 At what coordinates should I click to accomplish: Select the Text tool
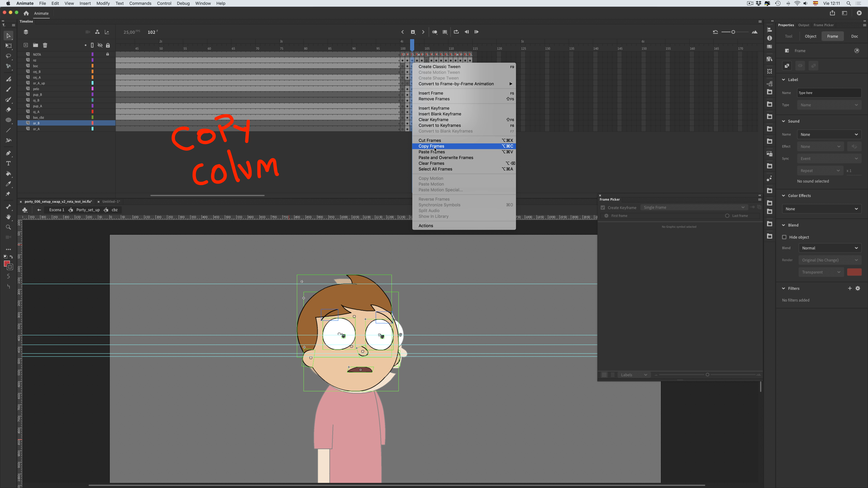click(8, 163)
